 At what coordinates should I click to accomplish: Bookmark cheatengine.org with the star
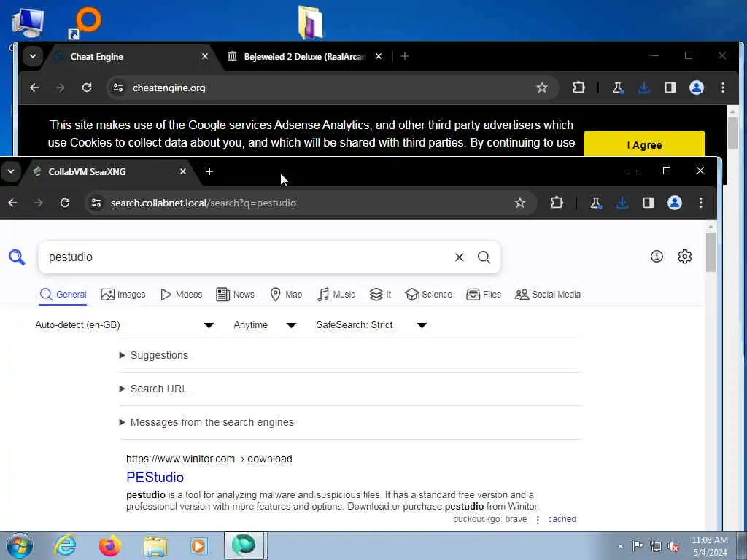click(x=542, y=87)
